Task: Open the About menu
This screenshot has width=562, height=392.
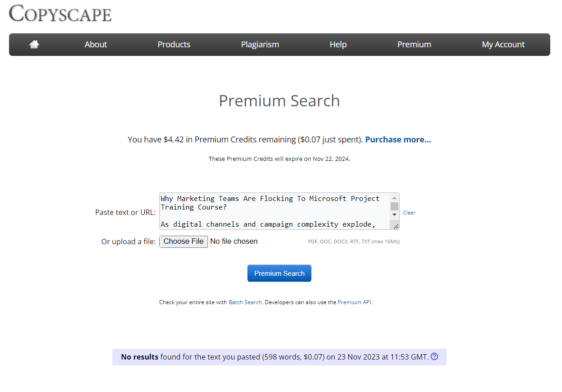Action: click(96, 45)
